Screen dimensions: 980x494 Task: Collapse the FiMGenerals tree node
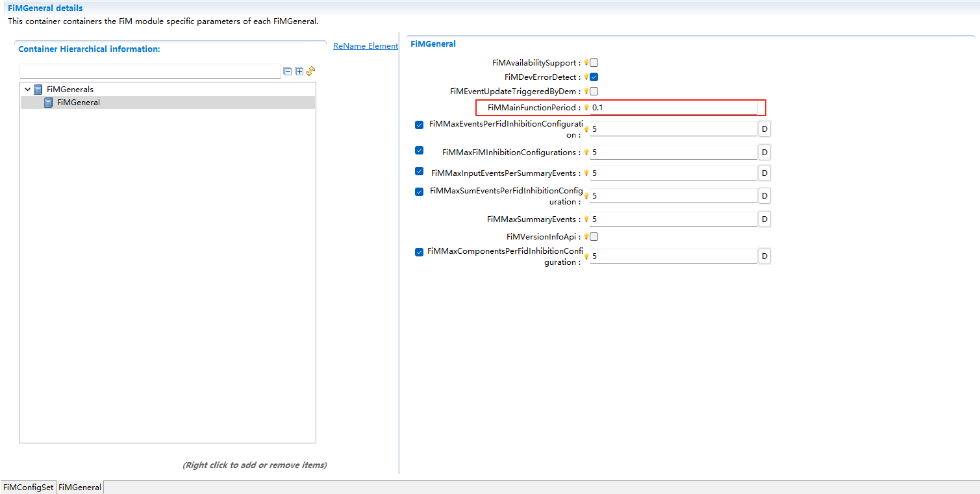point(27,89)
